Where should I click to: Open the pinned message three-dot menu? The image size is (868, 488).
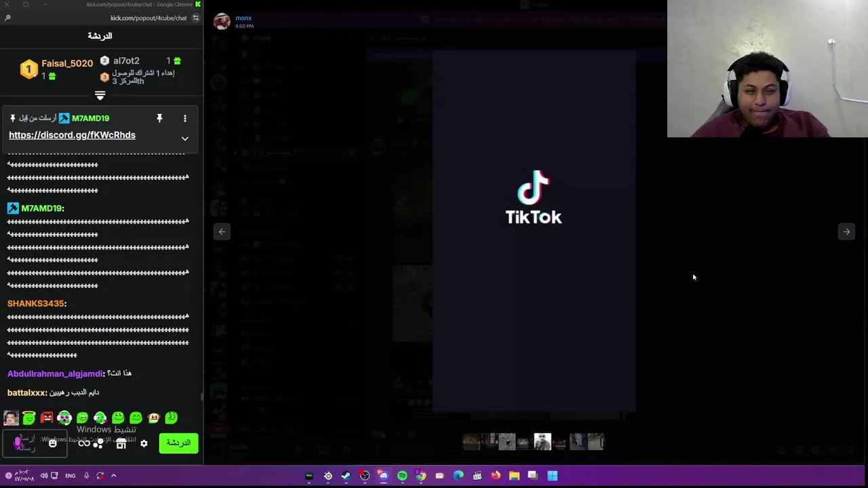pyautogui.click(x=184, y=119)
